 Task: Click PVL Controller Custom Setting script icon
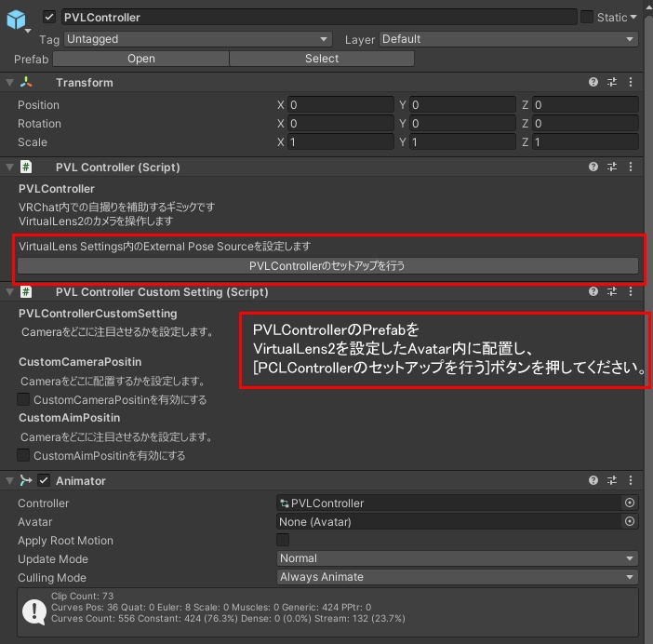click(x=26, y=291)
